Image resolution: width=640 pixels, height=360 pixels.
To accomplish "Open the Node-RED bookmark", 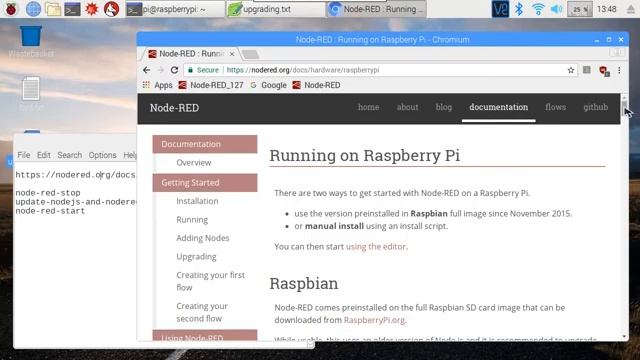I will tap(316, 85).
